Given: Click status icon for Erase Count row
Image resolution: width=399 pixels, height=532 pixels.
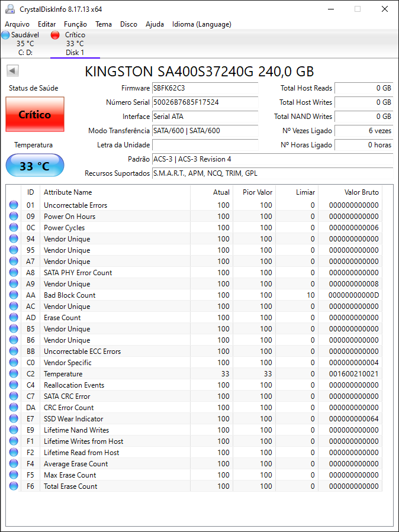Looking at the screenshot, I should pos(14,317).
